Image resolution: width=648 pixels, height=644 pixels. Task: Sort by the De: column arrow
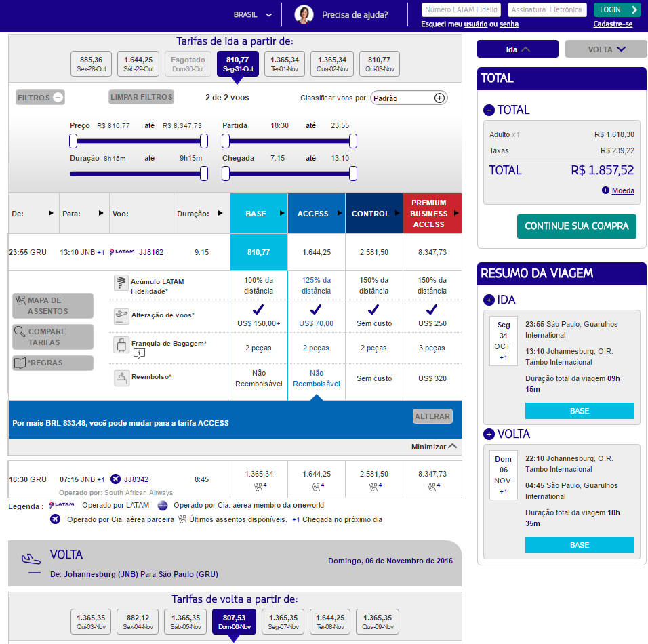pos(51,213)
